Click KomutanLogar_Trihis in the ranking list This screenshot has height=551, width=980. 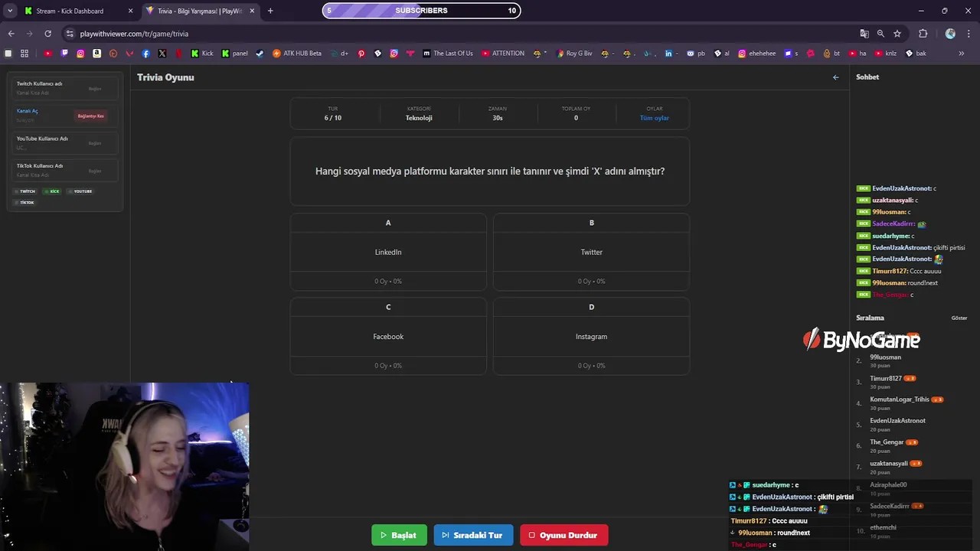click(x=900, y=399)
